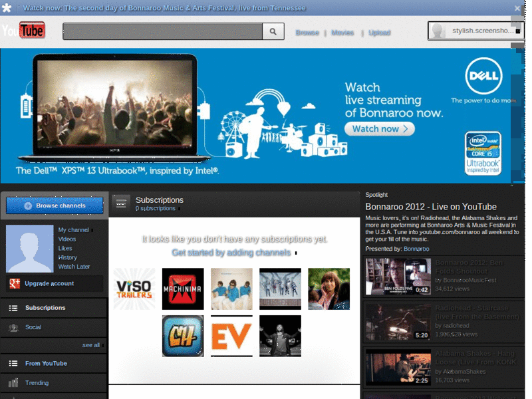
Task: Open the Alabama Shakes - Hang Loose title
Action: [x=475, y=358]
